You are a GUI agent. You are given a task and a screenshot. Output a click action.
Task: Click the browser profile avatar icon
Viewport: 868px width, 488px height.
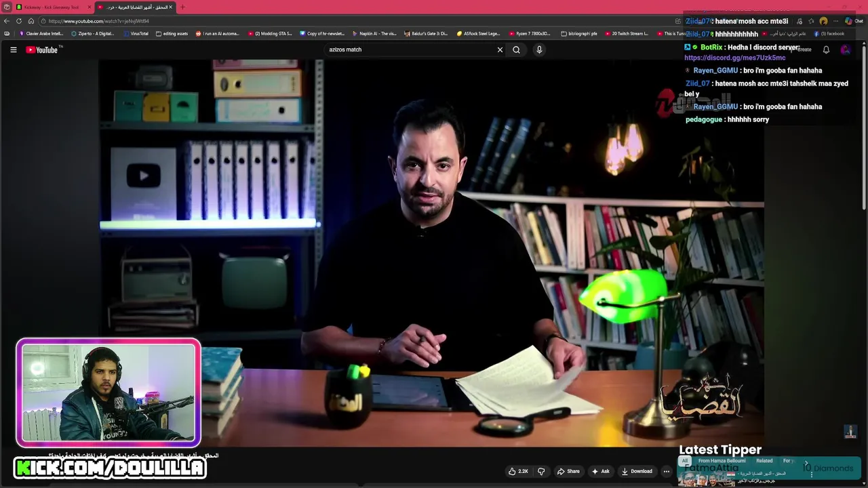823,21
